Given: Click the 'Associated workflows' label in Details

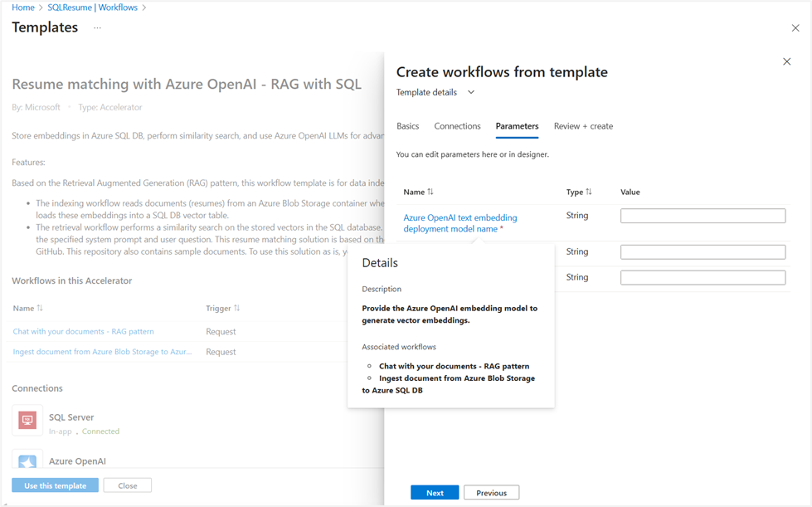Looking at the screenshot, I should 399,347.
